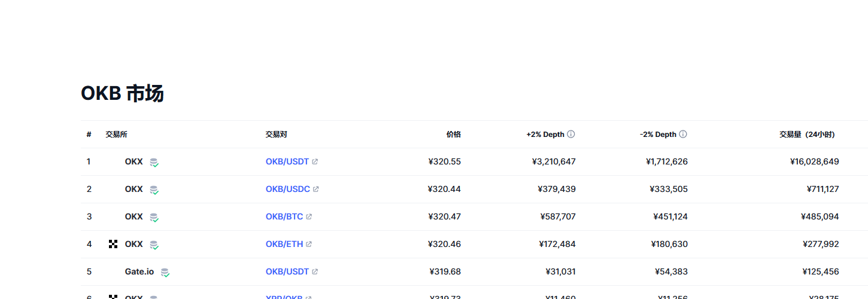Open the OKB/ETH trading pair link

(284, 244)
